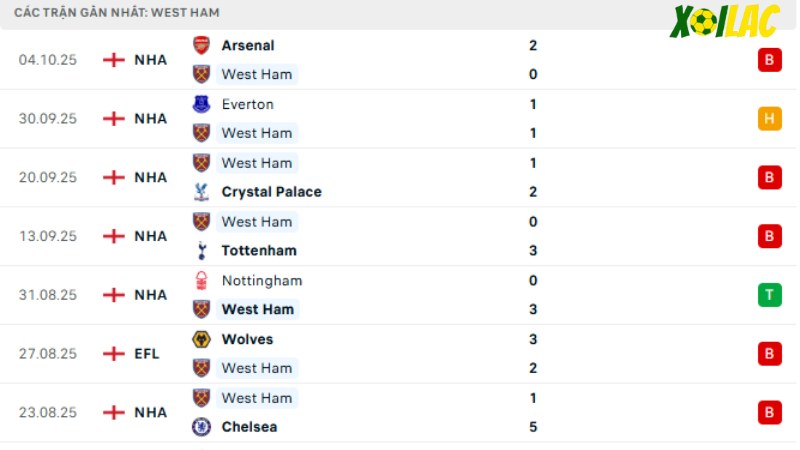
Task: Open the Tottenham team link
Action: pos(259,251)
